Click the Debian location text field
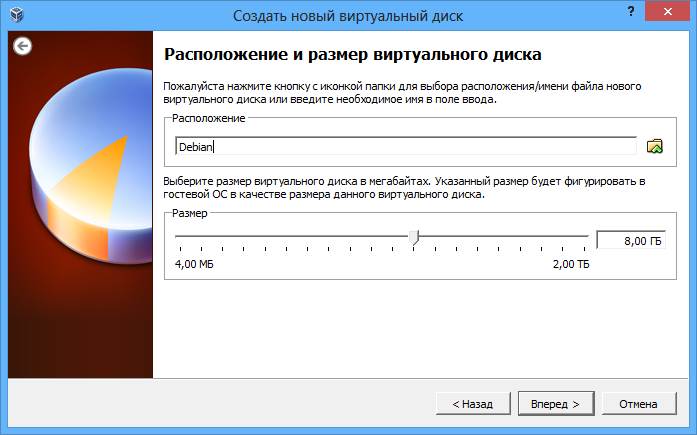This screenshot has width=697, height=435. (406, 146)
